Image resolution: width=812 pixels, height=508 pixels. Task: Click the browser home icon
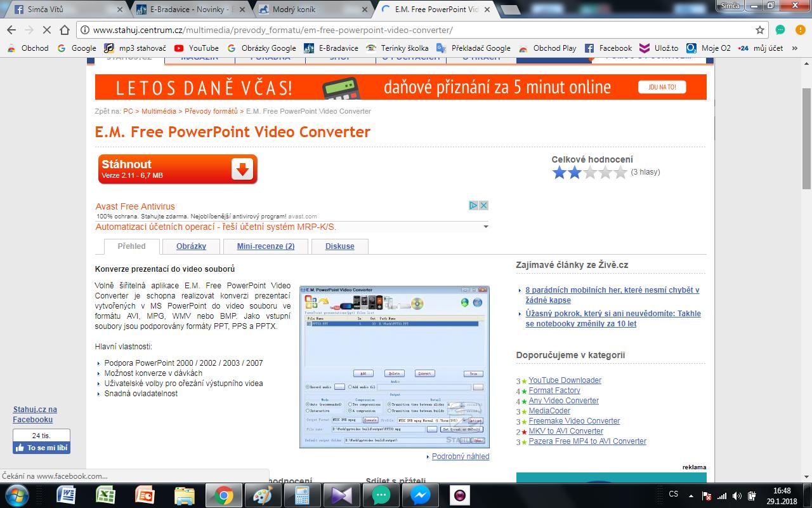pyautogui.click(x=65, y=30)
